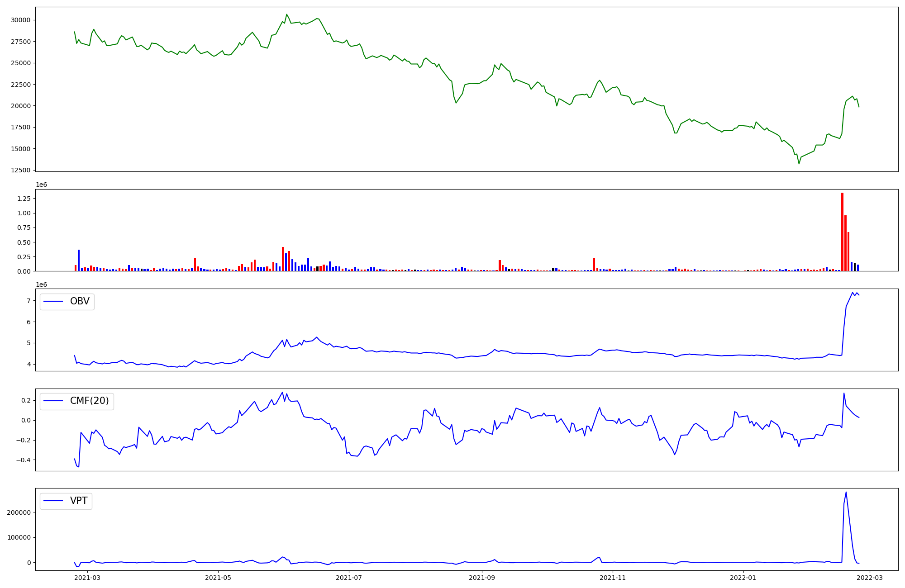Click the OBV legend label

[x=80, y=301]
